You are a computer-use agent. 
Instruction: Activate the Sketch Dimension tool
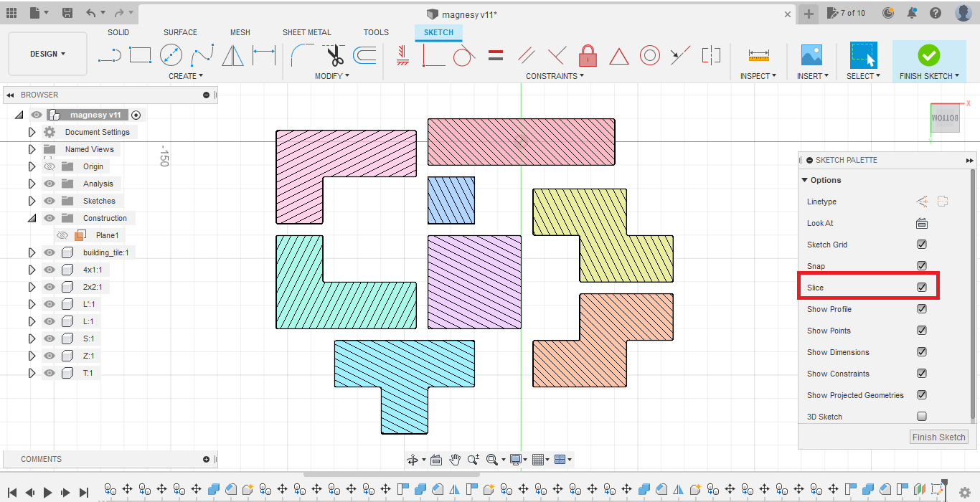(x=264, y=55)
